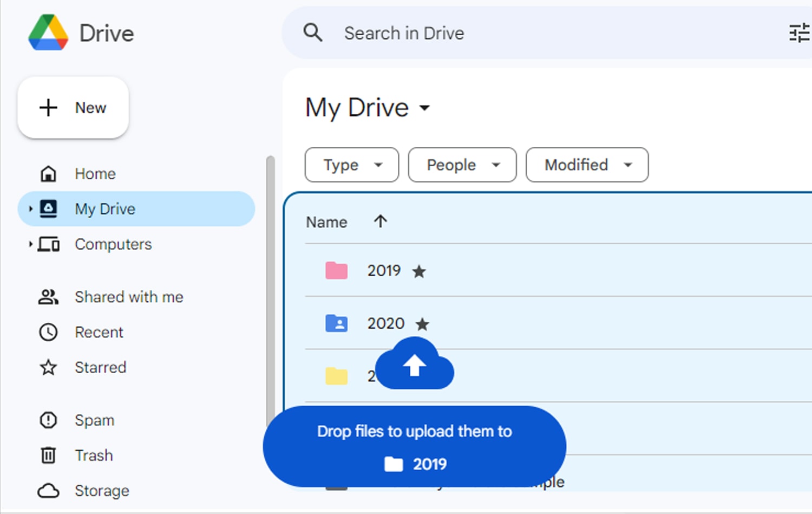Open the search options filter icon
The image size is (812, 514).
[x=799, y=32]
